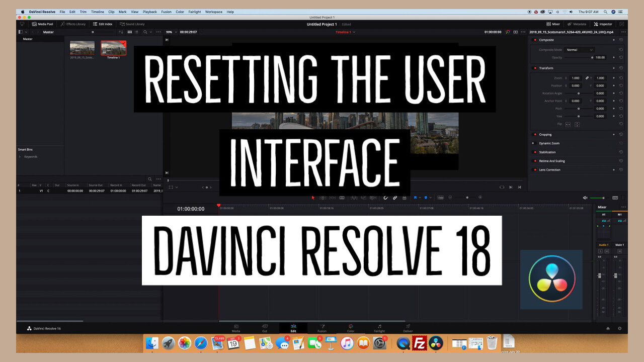The width and height of the screenshot is (644, 362).
Task: Open the Workspace menu
Action: coord(214,12)
